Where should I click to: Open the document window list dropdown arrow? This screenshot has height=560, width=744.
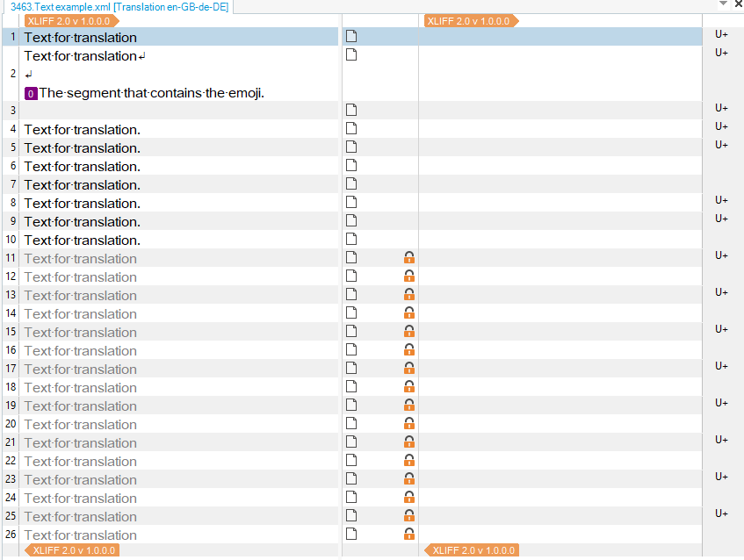pos(723,4)
